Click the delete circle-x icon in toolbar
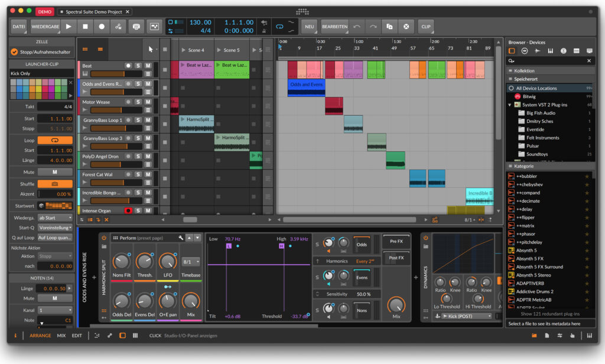This screenshot has height=364, width=605. [x=406, y=27]
